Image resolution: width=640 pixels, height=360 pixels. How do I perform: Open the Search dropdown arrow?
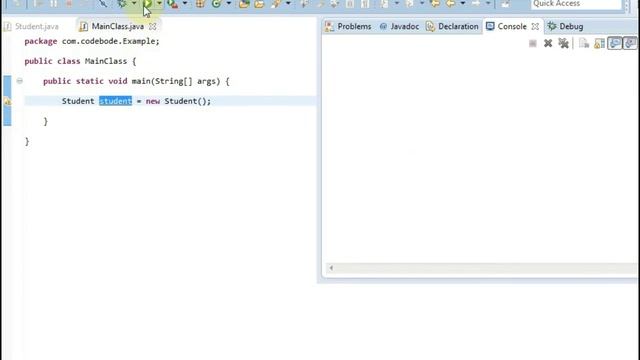288,4
